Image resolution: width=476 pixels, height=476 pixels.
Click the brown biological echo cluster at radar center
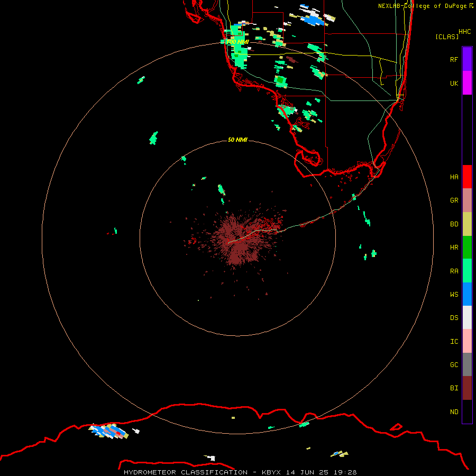point(240,240)
